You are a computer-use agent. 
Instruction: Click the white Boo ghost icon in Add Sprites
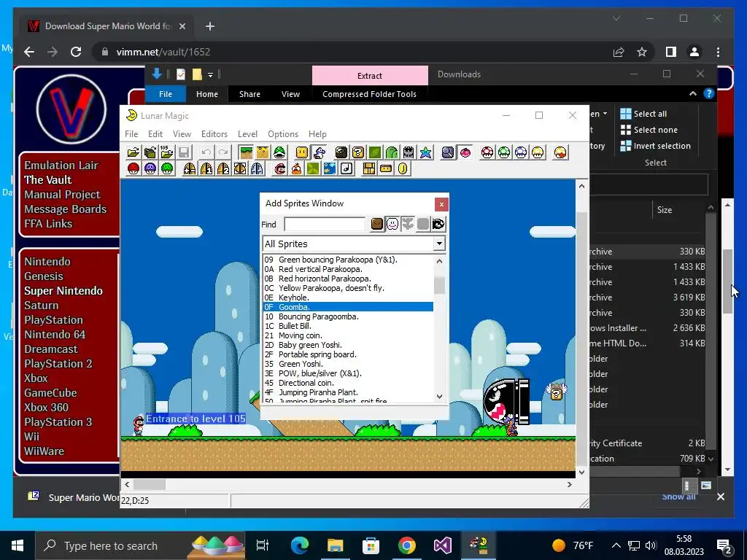[392, 224]
